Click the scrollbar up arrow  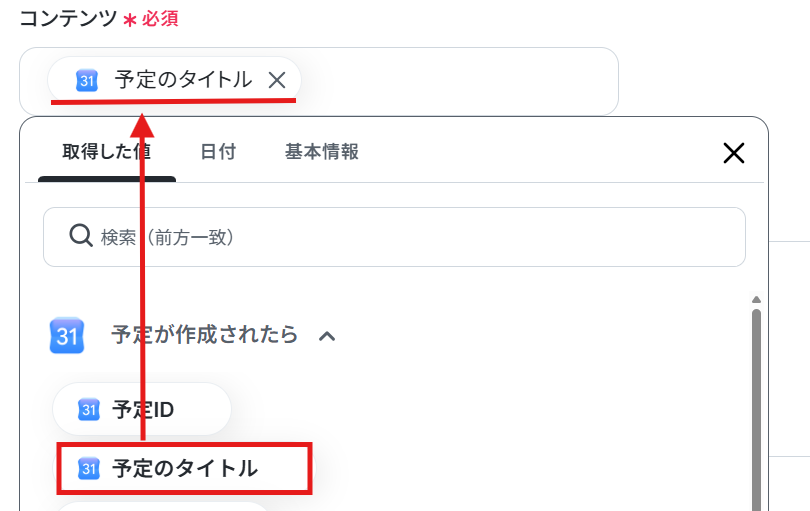756,300
